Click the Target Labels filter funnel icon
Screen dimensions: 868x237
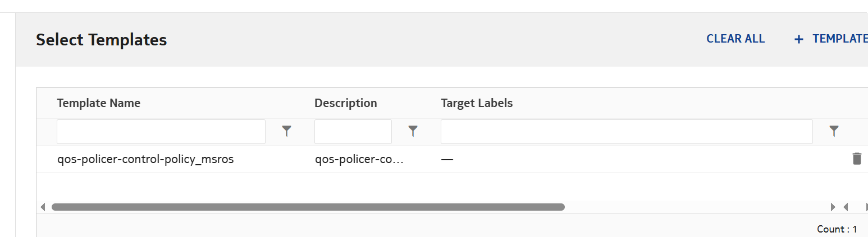tap(834, 131)
